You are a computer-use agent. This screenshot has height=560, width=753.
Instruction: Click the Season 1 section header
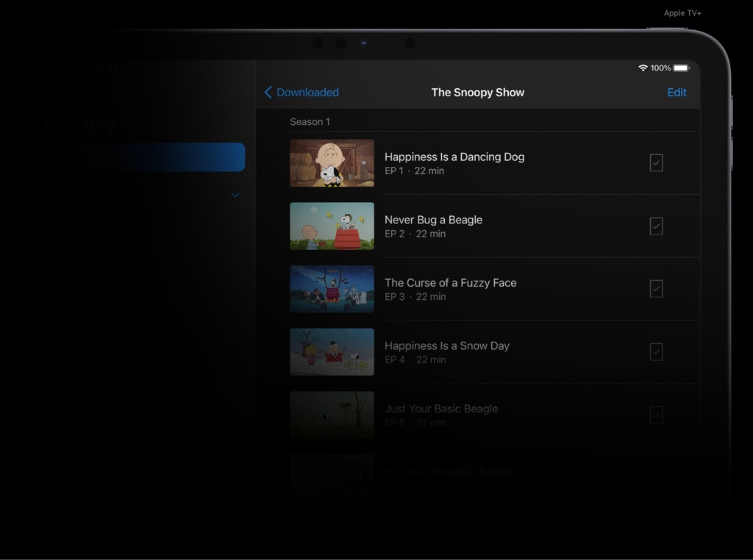click(x=310, y=122)
